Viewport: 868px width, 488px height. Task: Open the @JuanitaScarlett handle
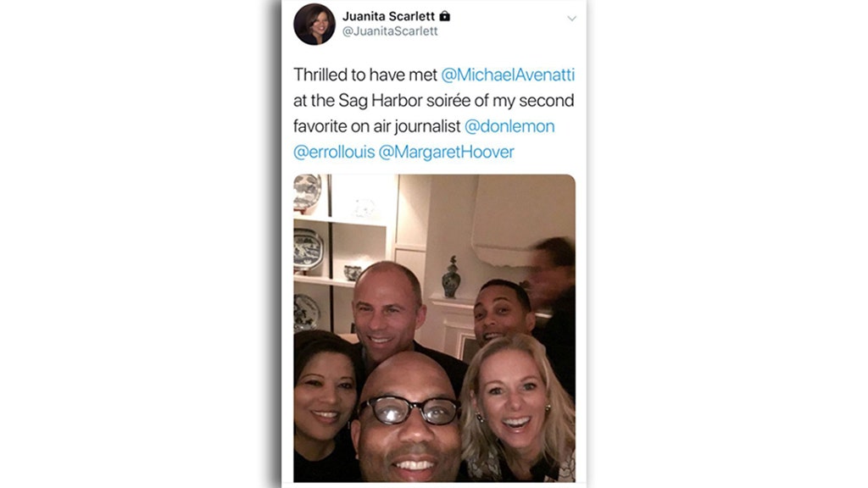point(390,31)
